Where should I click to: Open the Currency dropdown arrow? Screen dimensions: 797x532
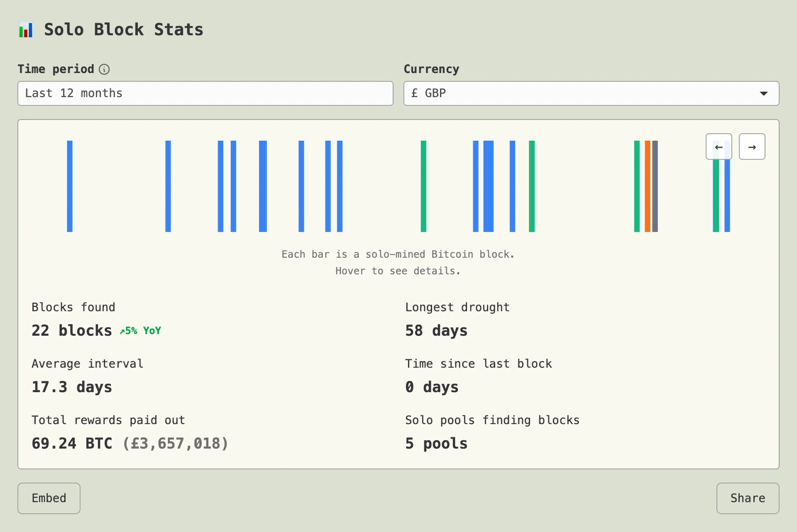tap(763, 93)
